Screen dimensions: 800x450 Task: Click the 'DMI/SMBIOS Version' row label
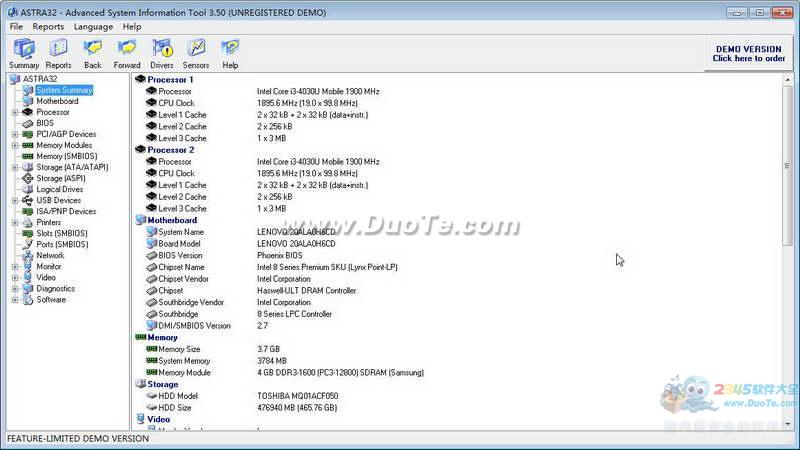point(194,326)
